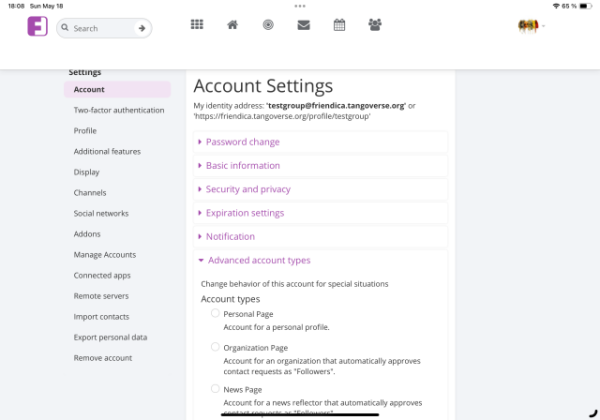The width and height of the screenshot is (600, 420).
Task: Select the Organization Page radio button
Action: [x=215, y=347]
